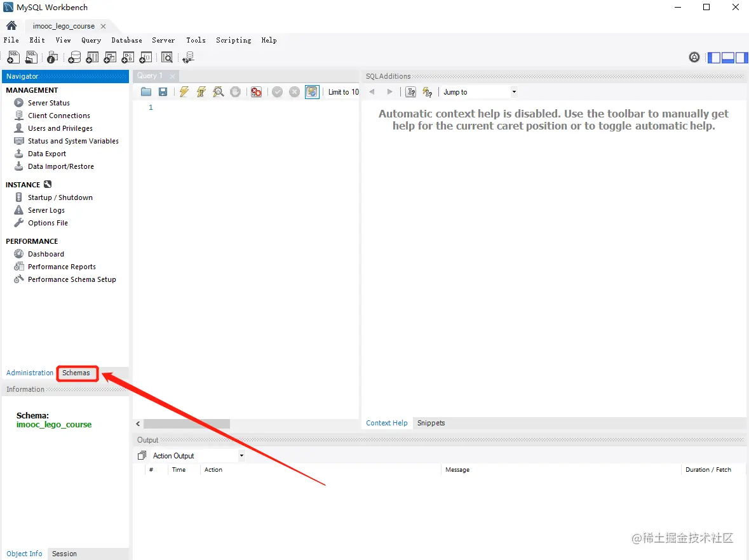Toggle autocommit mode button
The height and width of the screenshot is (560, 749).
pos(312,91)
